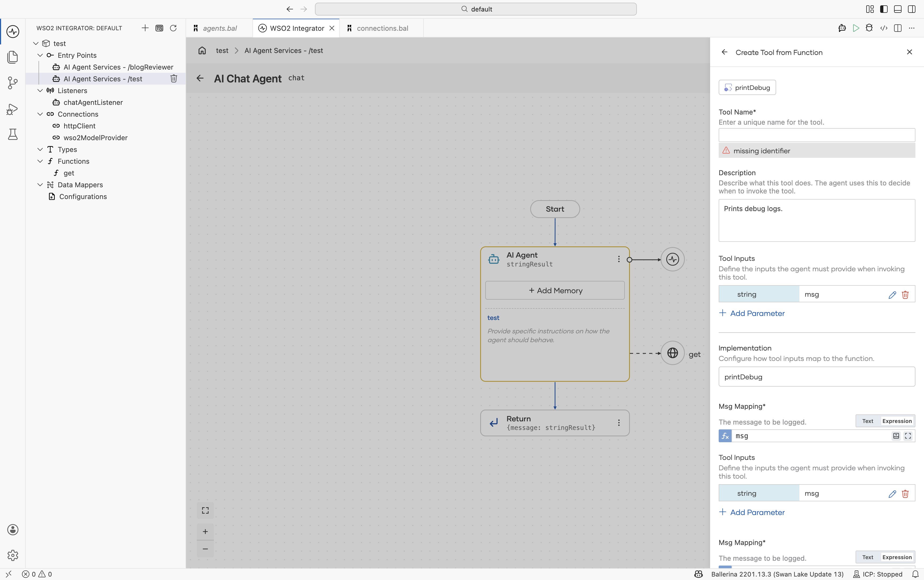Open the Source Control view

13,83
